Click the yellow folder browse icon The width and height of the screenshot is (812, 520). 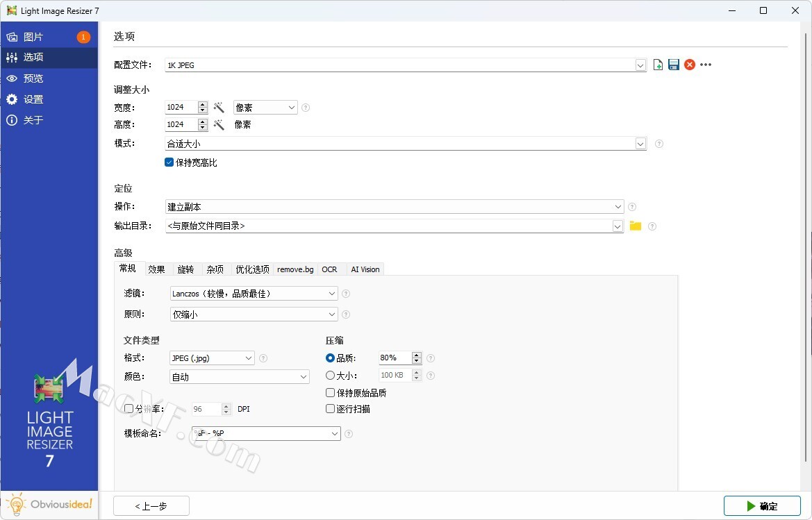(635, 226)
